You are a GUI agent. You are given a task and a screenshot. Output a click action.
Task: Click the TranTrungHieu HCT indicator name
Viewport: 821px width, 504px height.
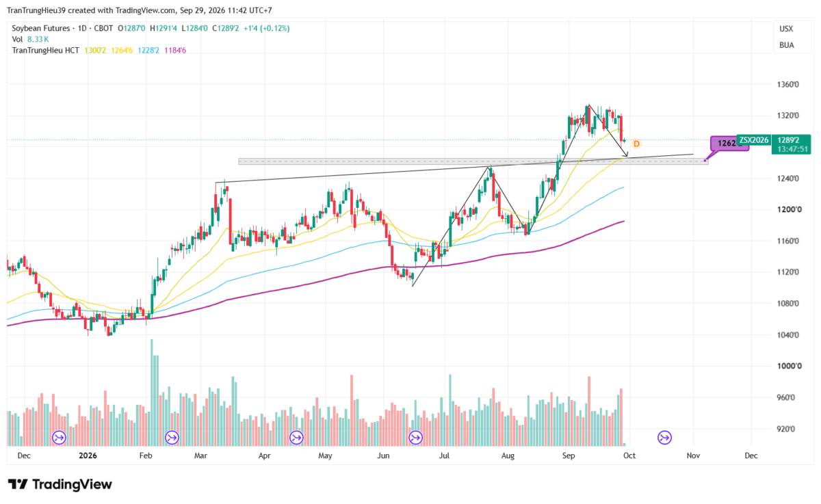point(44,50)
